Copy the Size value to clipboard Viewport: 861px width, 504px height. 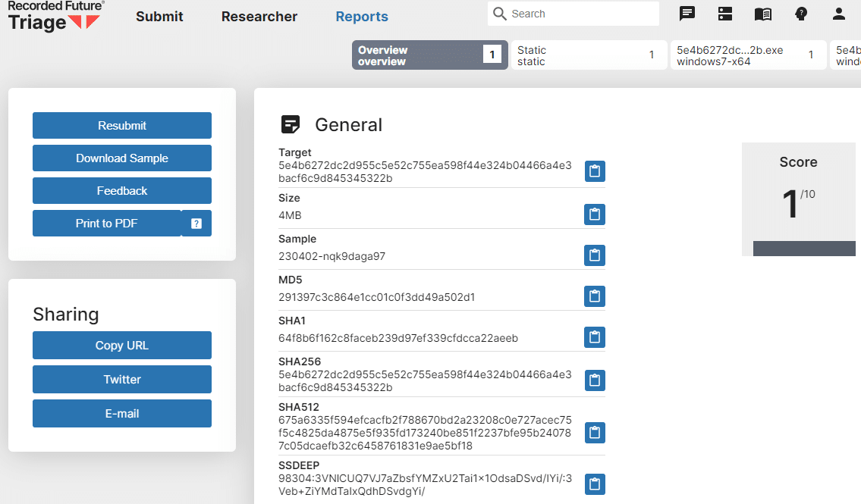[x=595, y=214]
